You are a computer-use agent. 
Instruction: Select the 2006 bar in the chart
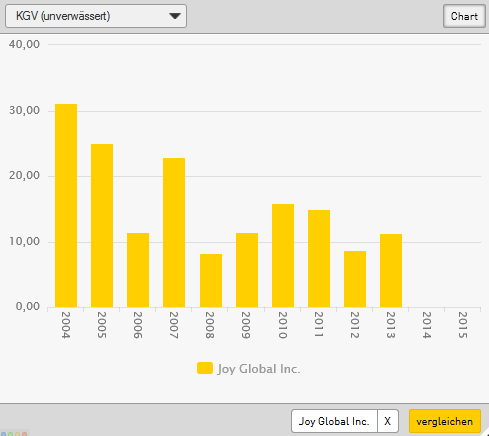point(138,270)
